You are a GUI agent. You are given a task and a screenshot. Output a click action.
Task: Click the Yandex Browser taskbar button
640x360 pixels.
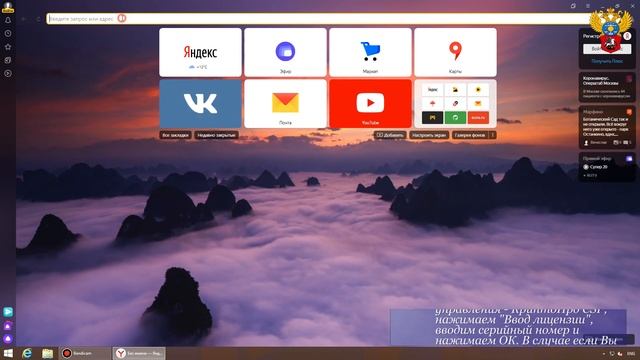139,353
